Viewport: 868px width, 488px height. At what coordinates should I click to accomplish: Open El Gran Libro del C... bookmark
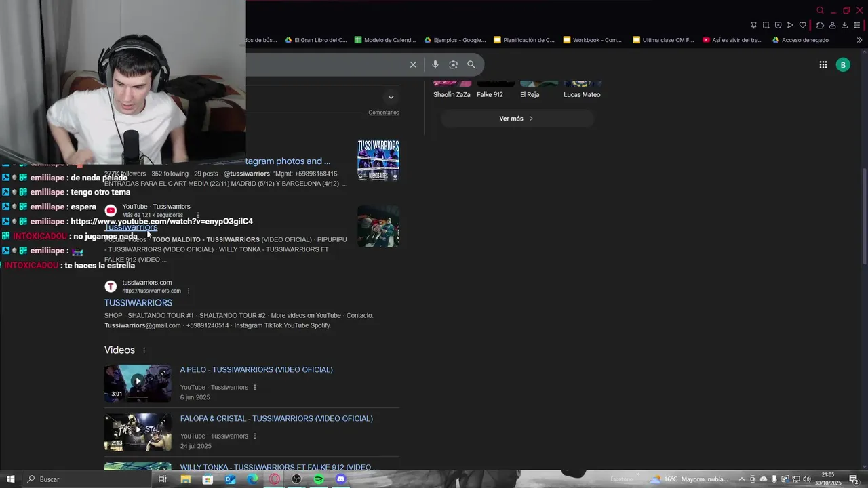(x=316, y=40)
